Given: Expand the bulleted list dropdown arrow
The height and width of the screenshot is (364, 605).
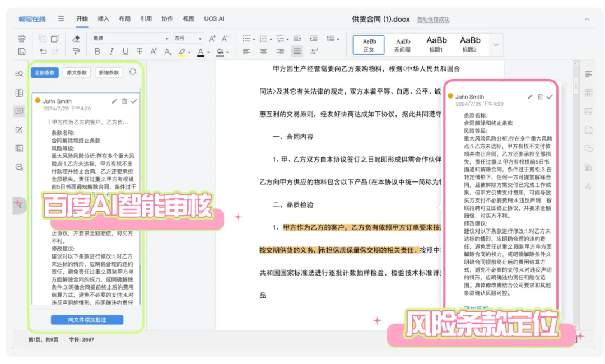Looking at the screenshot, I should click(x=254, y=39).
